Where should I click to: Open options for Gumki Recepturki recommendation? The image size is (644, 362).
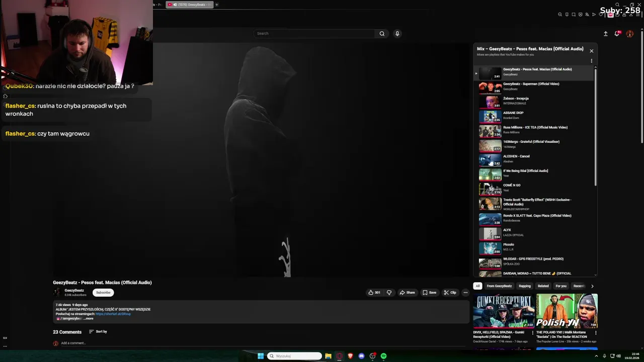click(x=532, y=333)
